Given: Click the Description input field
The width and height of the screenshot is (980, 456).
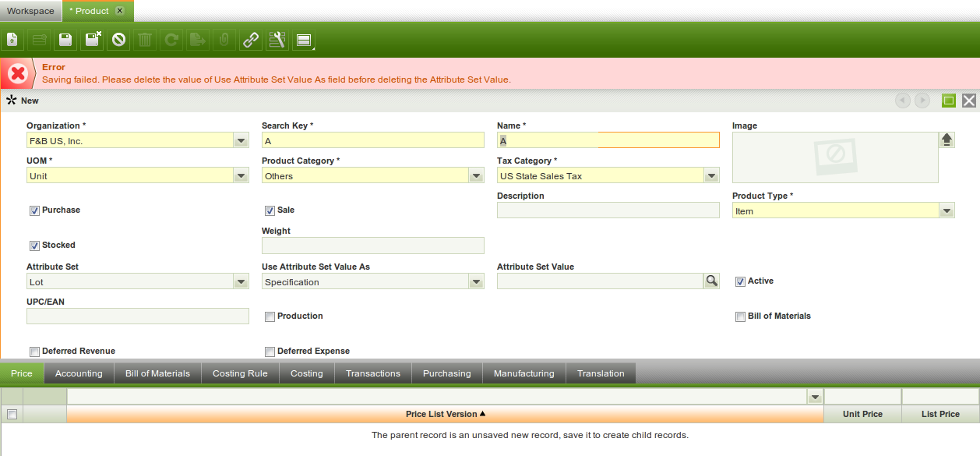Looking at the screenshot, I should click(608, 210).
